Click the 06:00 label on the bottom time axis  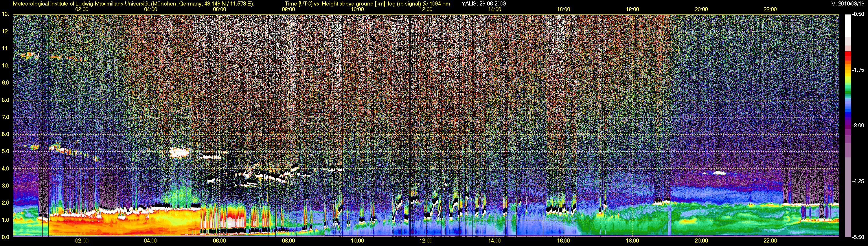point(219,241)
